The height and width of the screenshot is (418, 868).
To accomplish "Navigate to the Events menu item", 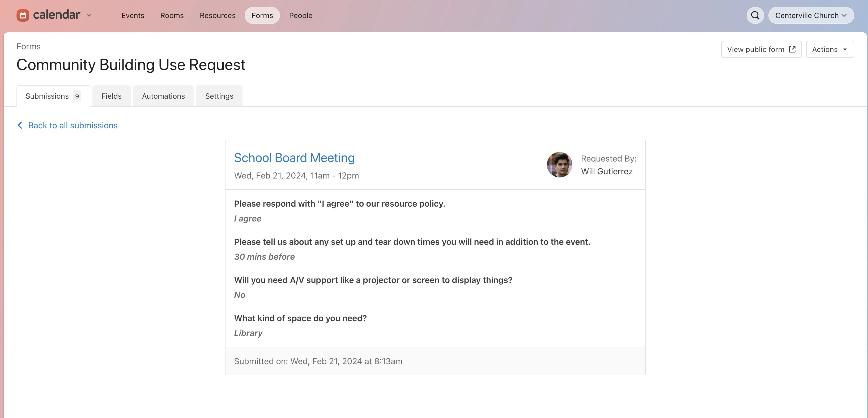I will pyautogui.click(x=133, y=15).
